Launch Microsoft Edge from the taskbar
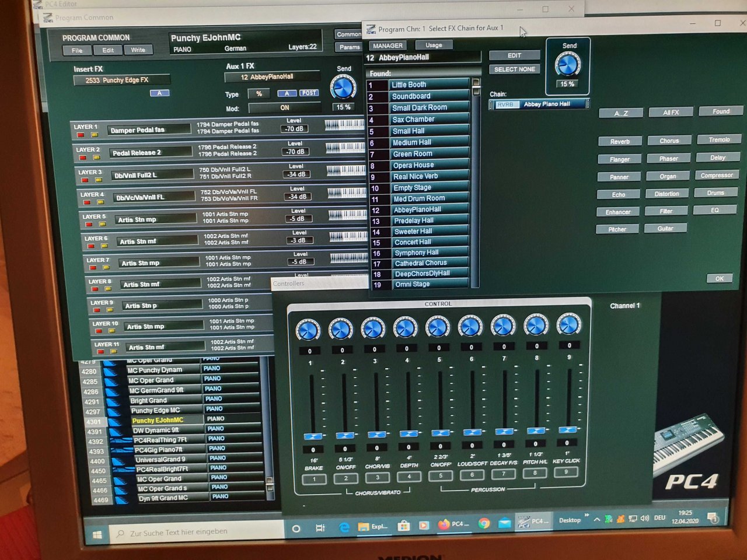Viewport: 747px width, 560px height. pos(344,527)
